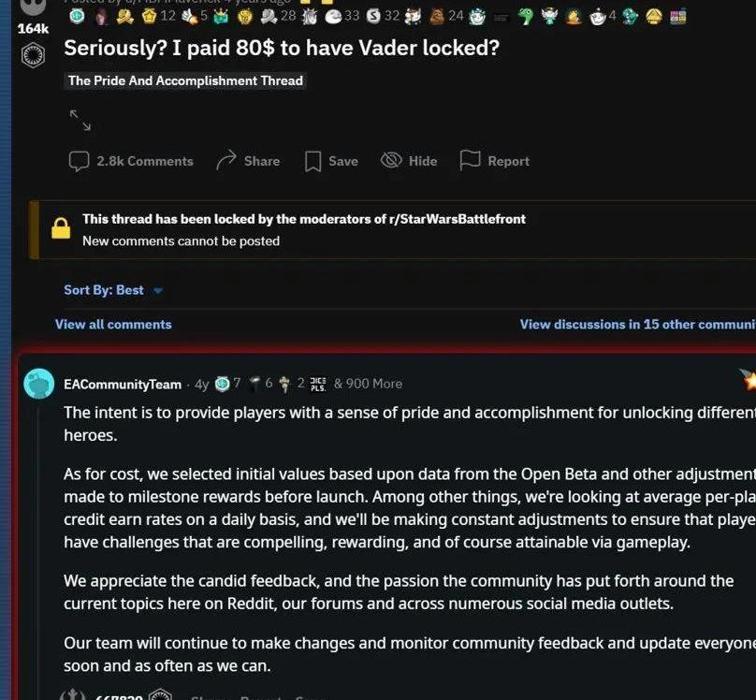
Task: Click the 164k vote score
Action: click(33, 29)
